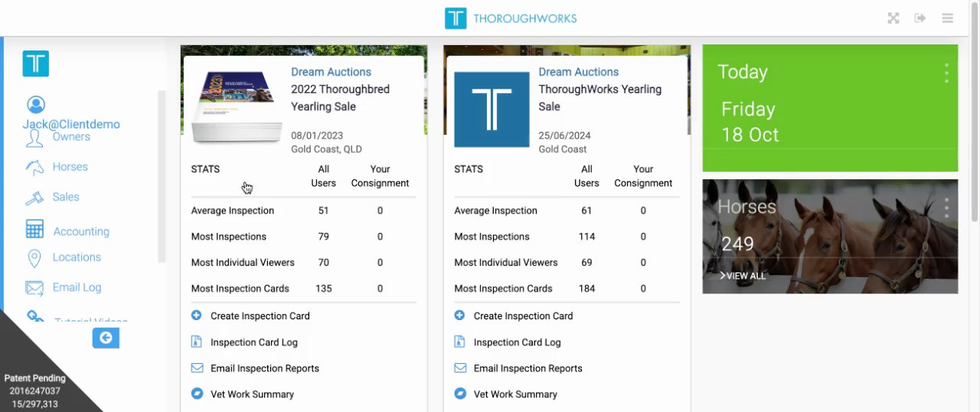Open three-dot menu on Horses tile
This screenshot has width=980, height=412.
click(x=947, y=208)
